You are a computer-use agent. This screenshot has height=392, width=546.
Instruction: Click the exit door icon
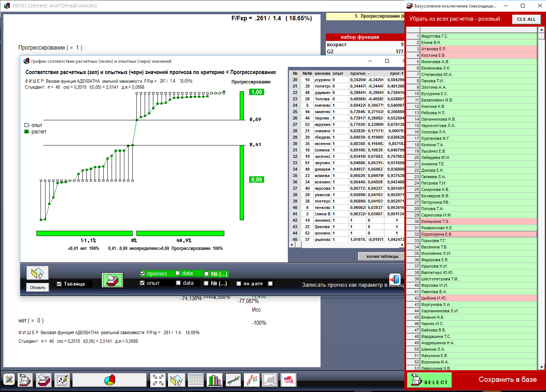click(x=395, y=279)
